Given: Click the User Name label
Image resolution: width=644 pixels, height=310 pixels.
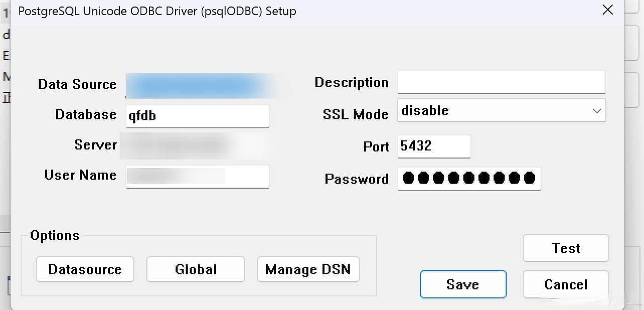Looking at the screenshot, I should click(x=80, y=175).
